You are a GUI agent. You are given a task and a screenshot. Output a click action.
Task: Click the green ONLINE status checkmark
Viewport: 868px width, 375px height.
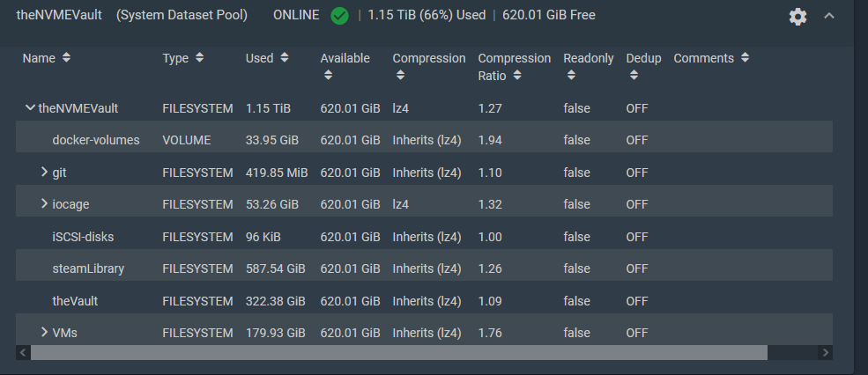tap(339, 16)
